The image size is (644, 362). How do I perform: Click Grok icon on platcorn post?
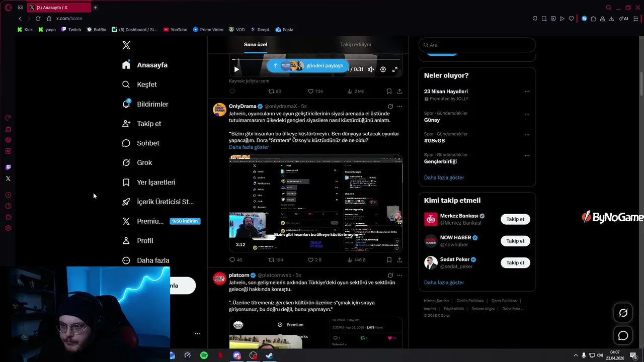tap(390, 276)
